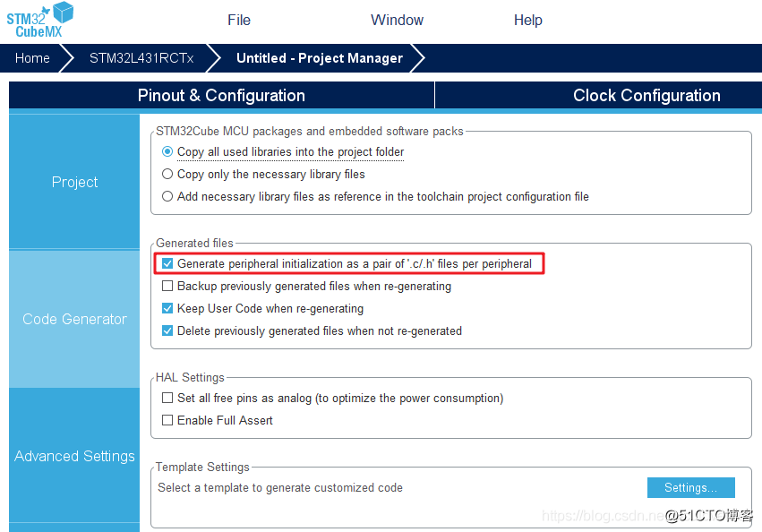This screenshot has width=762, height=532.
Task: Select the STM32L431RCTx breadcrumb
Action: pos(141,58)
